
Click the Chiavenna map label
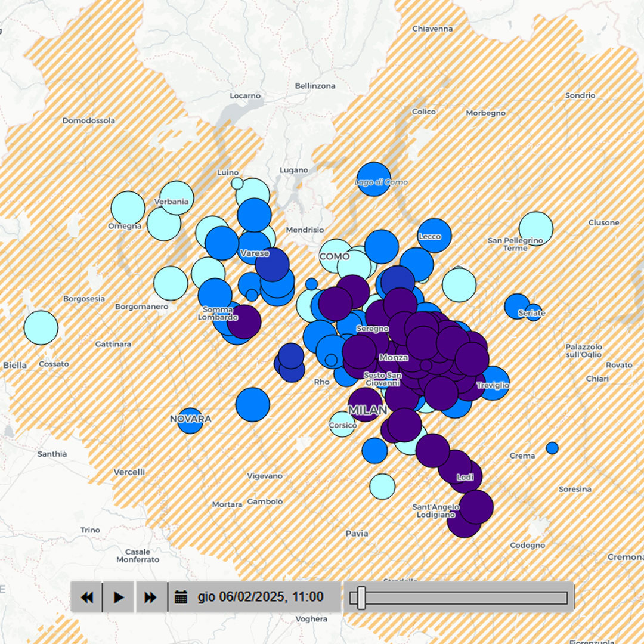pos(432,29)
